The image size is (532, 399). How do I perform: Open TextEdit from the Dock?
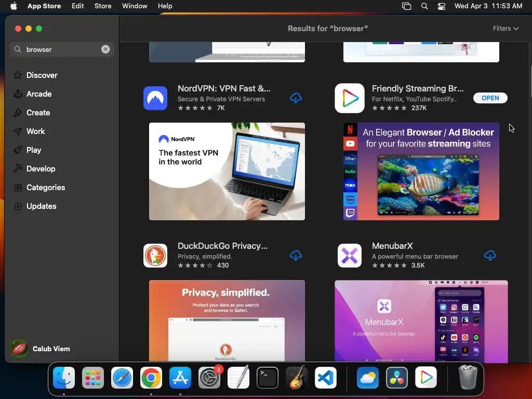coord(238,378)
